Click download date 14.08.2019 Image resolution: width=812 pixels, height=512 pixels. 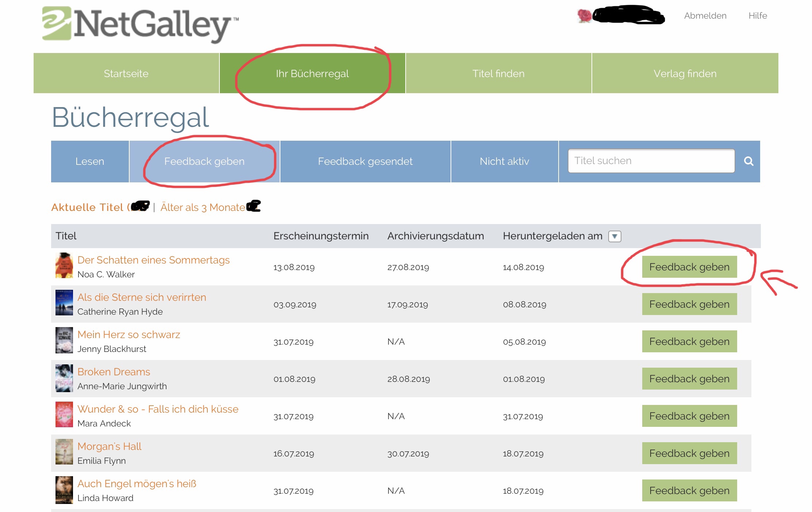[523, 267]
